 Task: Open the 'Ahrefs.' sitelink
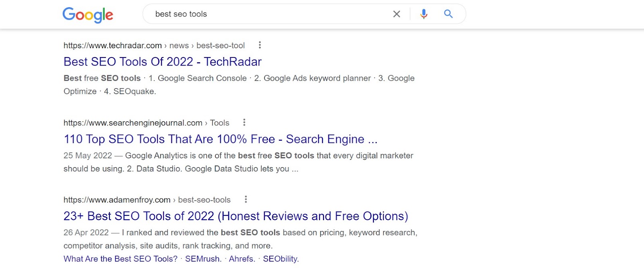242,259
